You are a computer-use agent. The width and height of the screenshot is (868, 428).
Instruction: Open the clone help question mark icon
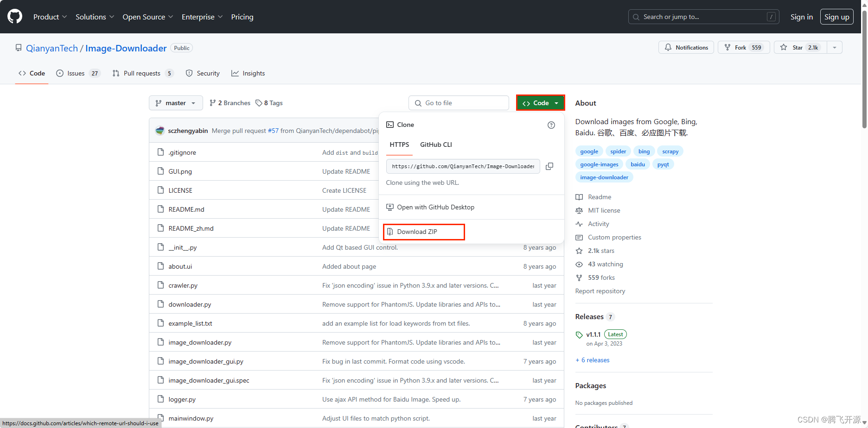pos(551,125)
